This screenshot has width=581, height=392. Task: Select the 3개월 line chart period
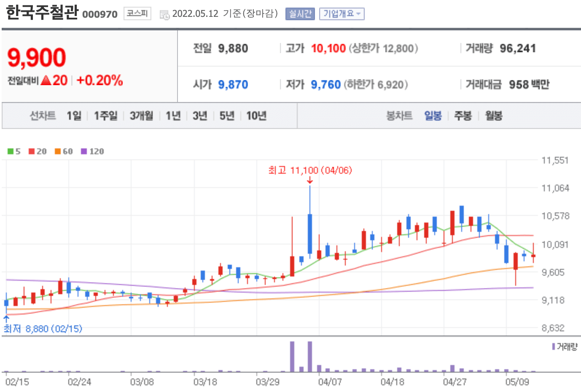[141, 115]
